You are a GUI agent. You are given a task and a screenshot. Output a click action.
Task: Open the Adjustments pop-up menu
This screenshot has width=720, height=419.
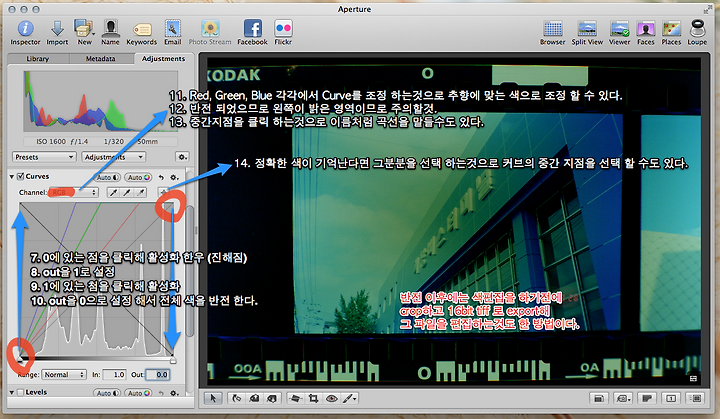tap(113, 157)
